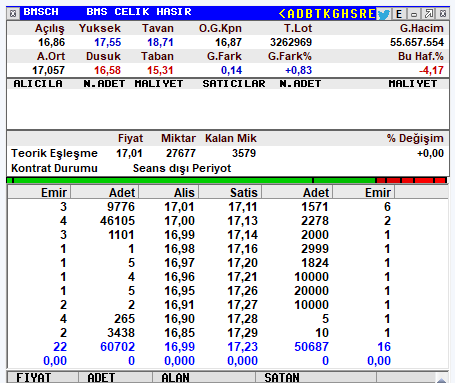Click ask price 17,13 in Satis column
This screenshot has height=383, width=455.
coord(243,221)
